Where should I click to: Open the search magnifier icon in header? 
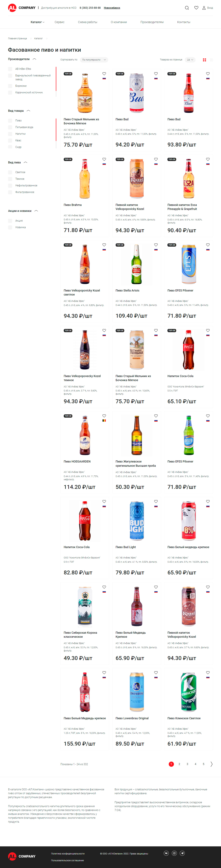tap(187, 8)
